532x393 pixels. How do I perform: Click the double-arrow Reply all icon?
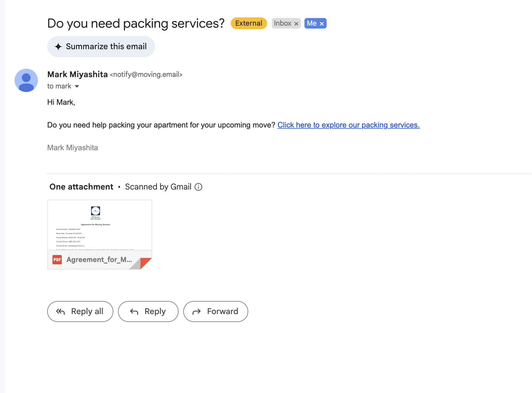click(60, 311)
